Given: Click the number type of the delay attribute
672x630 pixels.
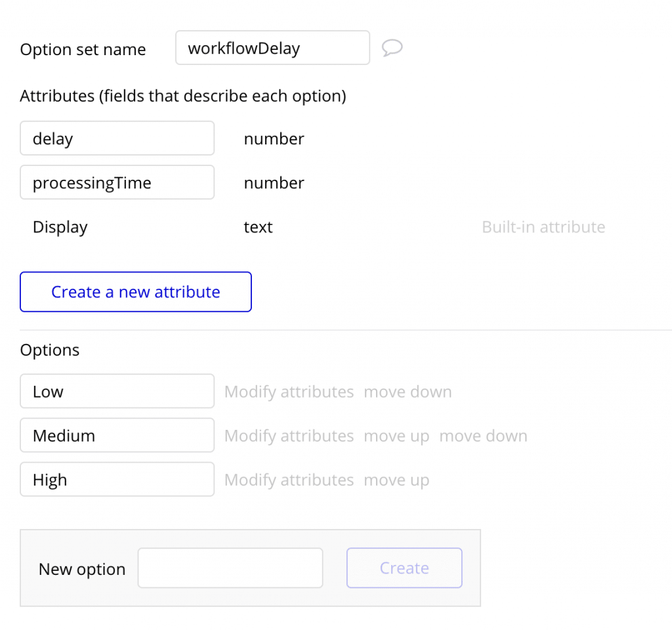Looking at the screenshot, I should click(x=274, y=138).
